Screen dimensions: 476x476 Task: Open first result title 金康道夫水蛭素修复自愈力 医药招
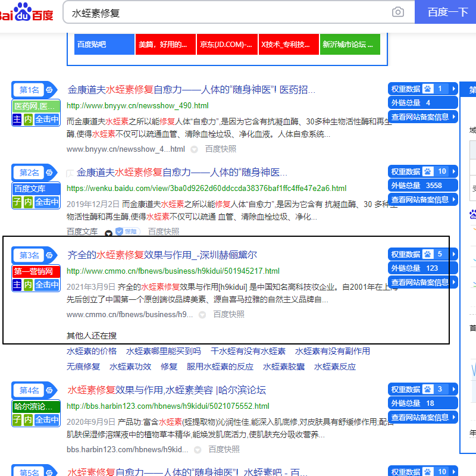191,90
